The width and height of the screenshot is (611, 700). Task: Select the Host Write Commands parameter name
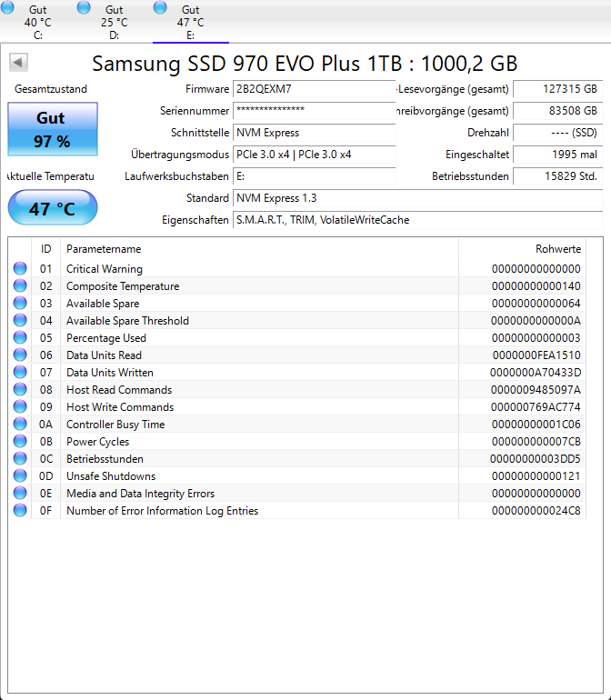[x=120, y=407]
